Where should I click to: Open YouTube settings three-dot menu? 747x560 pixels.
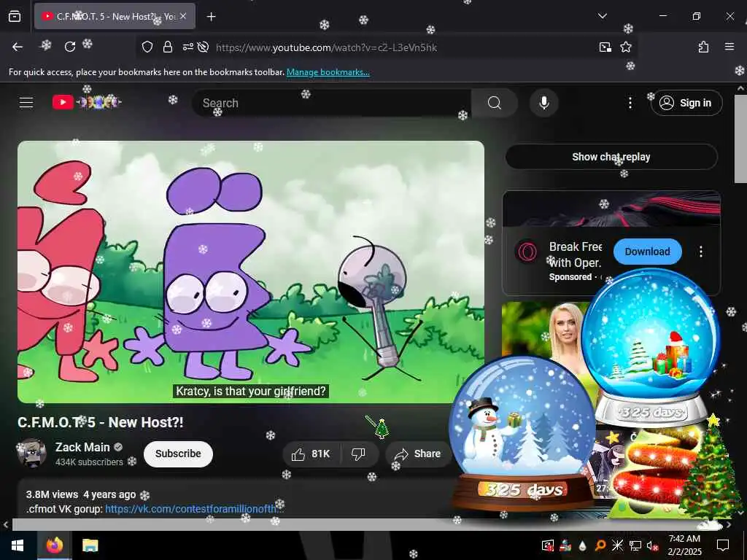[630, 103]
